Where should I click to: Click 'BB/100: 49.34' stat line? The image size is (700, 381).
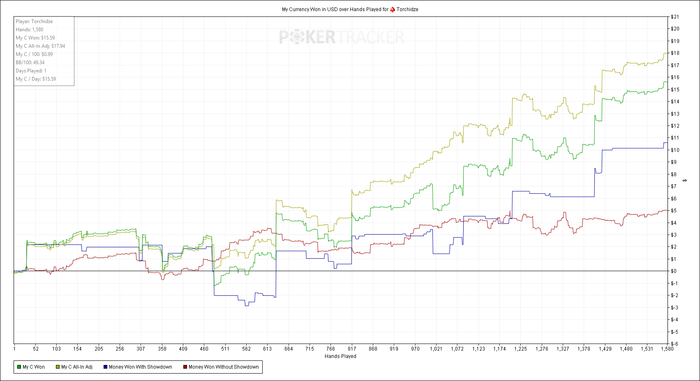[30, 63]
